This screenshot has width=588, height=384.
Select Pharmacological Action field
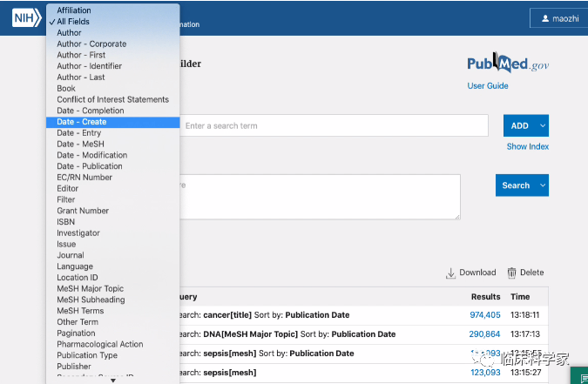(x=113, y=344)
